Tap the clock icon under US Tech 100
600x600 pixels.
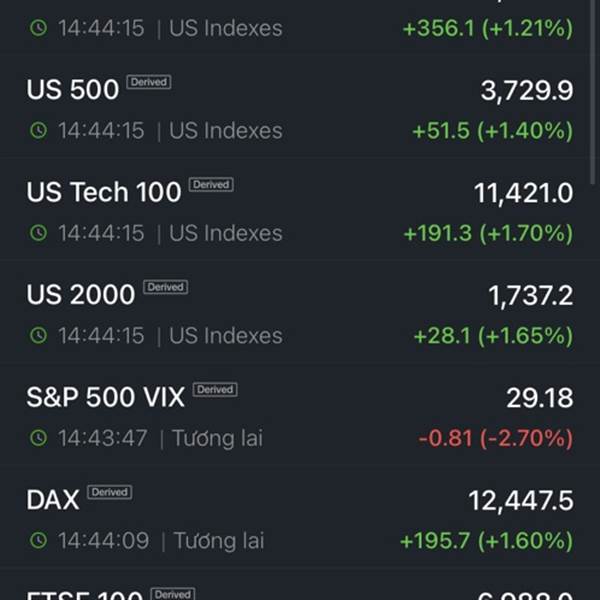39,233
